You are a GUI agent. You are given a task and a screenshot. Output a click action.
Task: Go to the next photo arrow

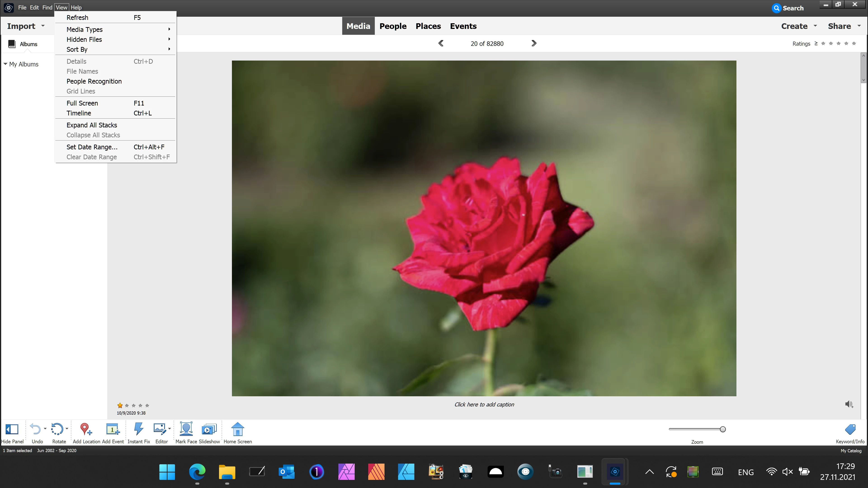(x=534, y=43)
